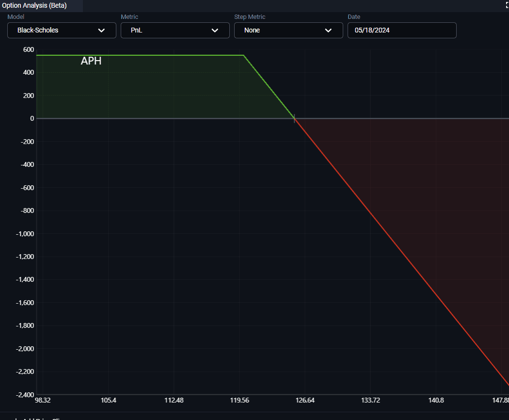
Task: Click the -2,400 value on the vertical axis
Action: 25,395
